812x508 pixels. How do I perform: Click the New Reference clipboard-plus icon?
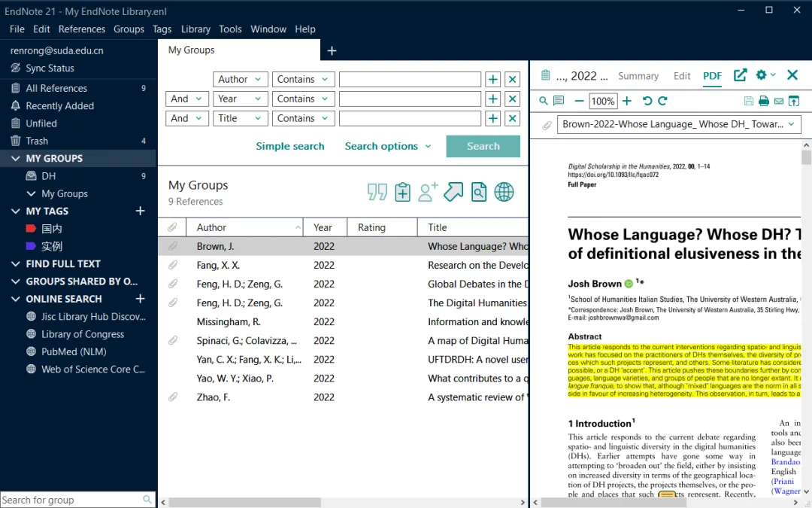[x=402, y=192]
